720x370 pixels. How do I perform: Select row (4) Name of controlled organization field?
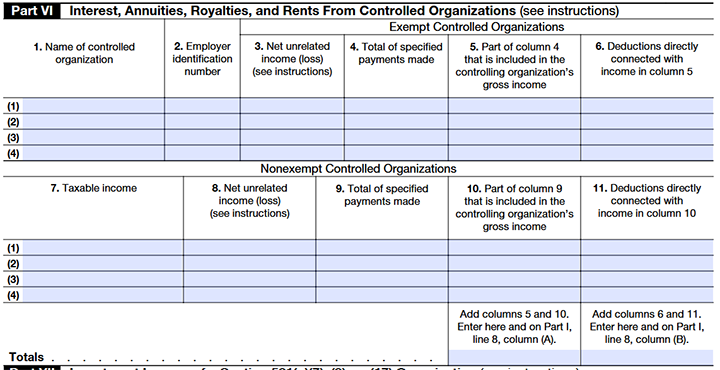(93, 153)
